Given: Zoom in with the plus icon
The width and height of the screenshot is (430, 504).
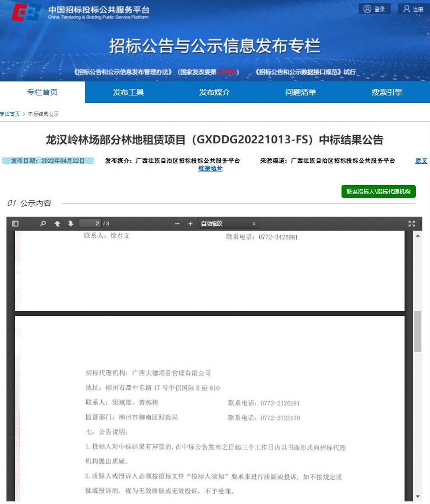Looking at the screenshot, I should 191,224.
